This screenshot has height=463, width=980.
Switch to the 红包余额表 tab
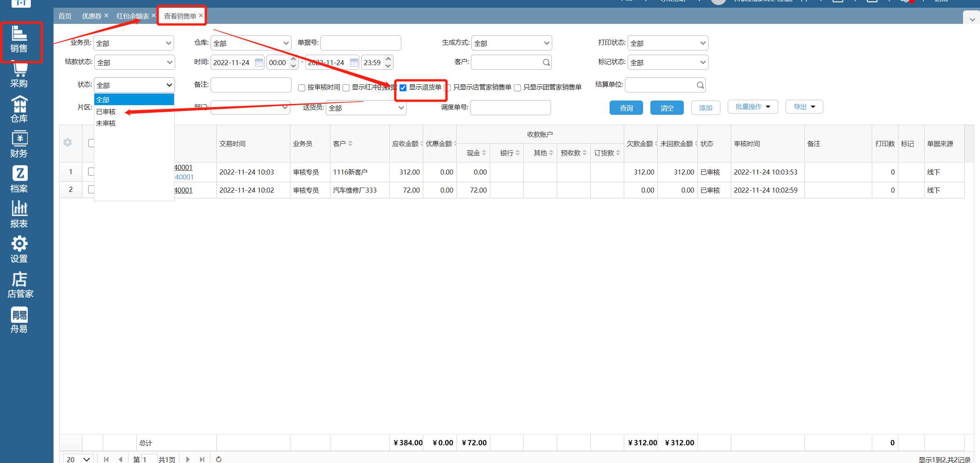pyautogui.click(x=133, y=16)
